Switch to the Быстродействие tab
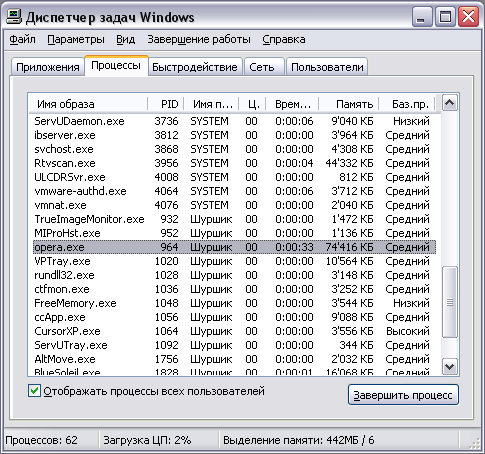Image resolution: width=485 pixels, height=454 pixels. point(195,67)
